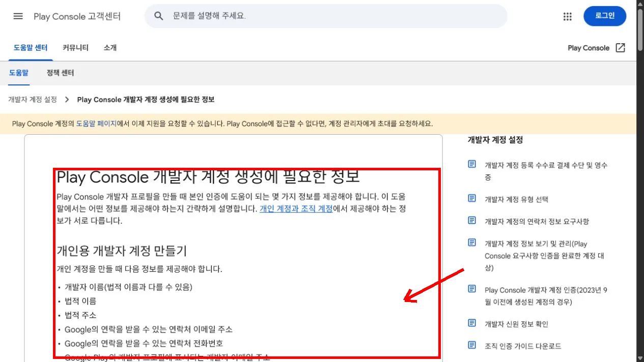Screen dimensions: 644x362
Task: Click document icon beside 개발자 계정 유형 선택
Action: (x=472, y=198)
